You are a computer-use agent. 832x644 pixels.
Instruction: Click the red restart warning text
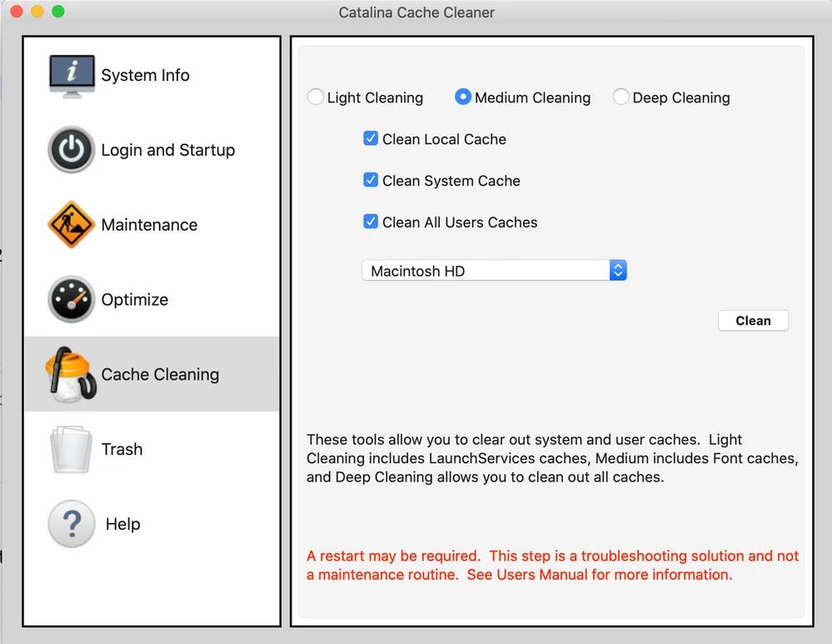click(552, 566)
